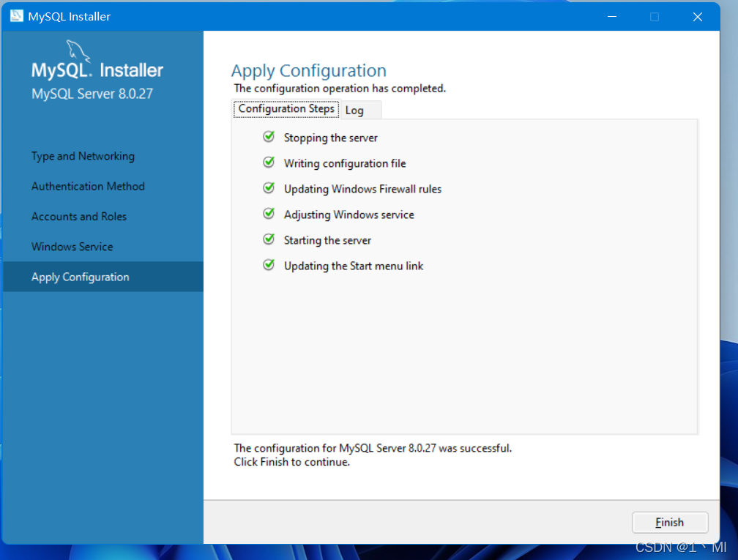Click the 'Adjusting Windows service' step text

tap(348, 214)
